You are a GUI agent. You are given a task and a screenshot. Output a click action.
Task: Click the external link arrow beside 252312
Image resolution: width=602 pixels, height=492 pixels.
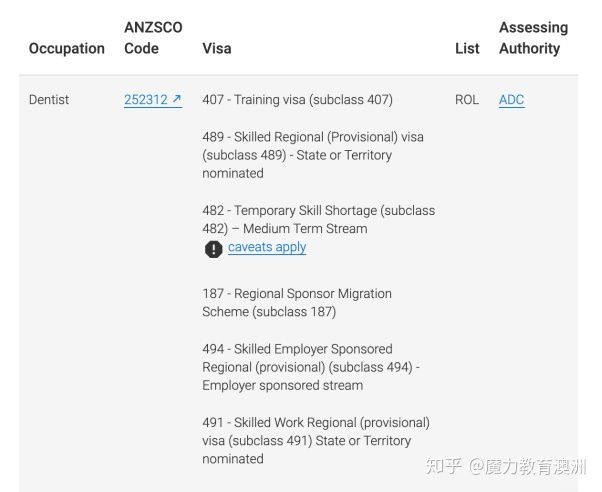[x=176, y=99]
